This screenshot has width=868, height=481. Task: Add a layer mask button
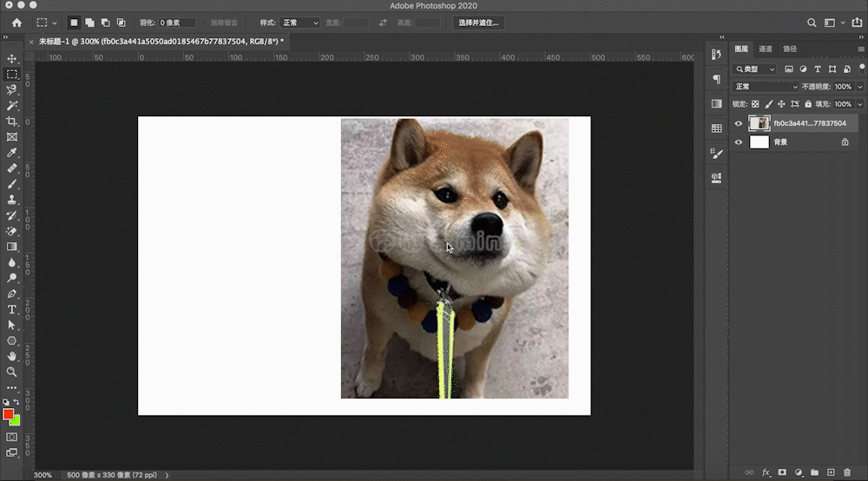782,472
